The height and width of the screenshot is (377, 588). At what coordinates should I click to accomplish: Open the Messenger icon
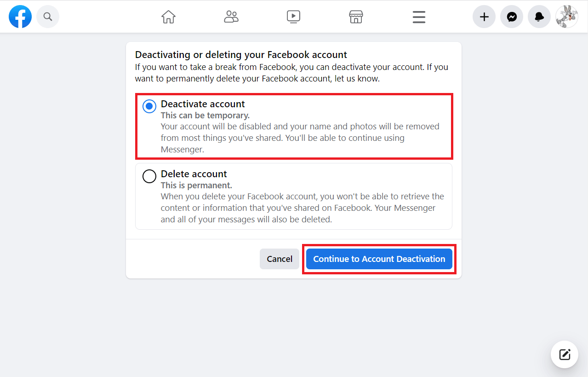[512, 17]
